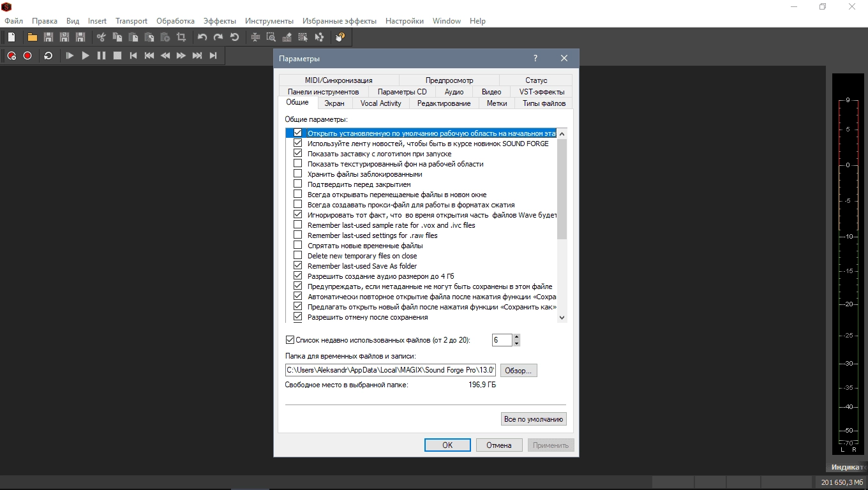Click the Save All icon in the toolbar
The image size is (868, 490).
(80, 37)
